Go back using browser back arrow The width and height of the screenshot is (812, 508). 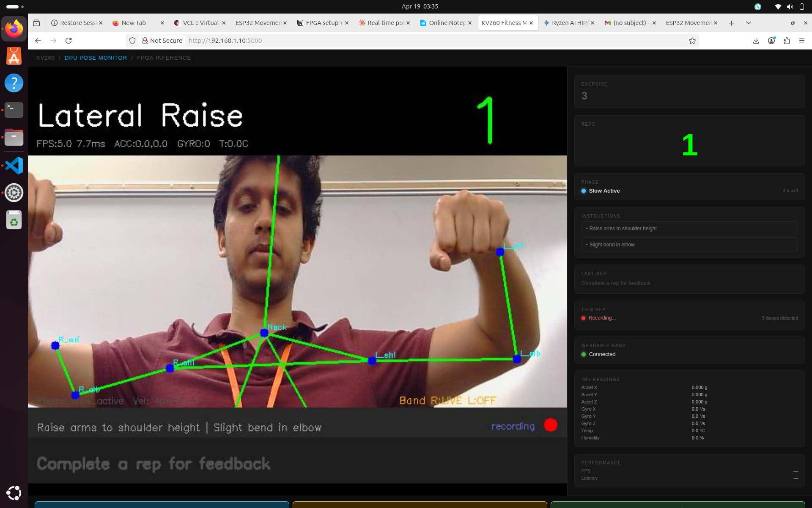[x=38, y=41]
